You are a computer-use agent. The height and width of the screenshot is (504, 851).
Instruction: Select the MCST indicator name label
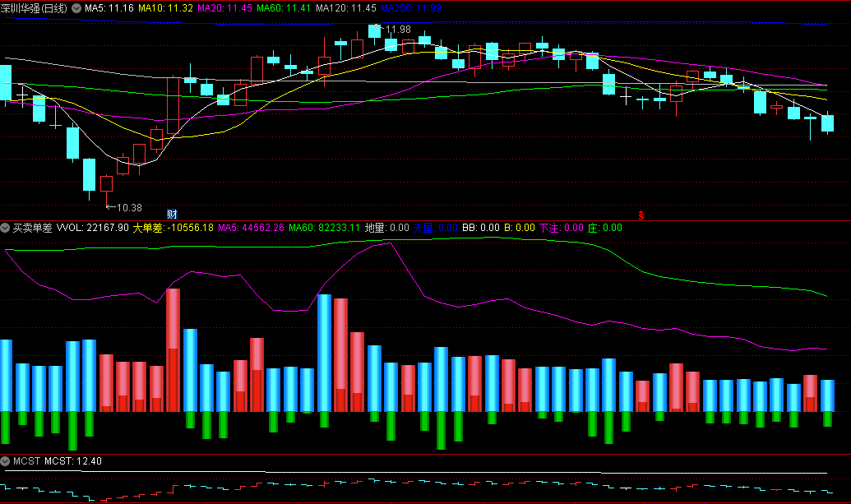[26, 461]
